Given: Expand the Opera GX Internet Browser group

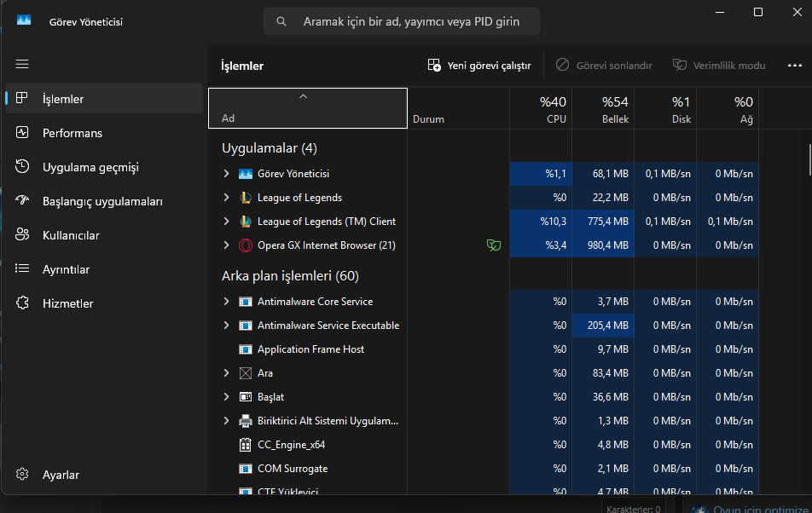Looking at the screenshot, I should click(x=226, y=245).
